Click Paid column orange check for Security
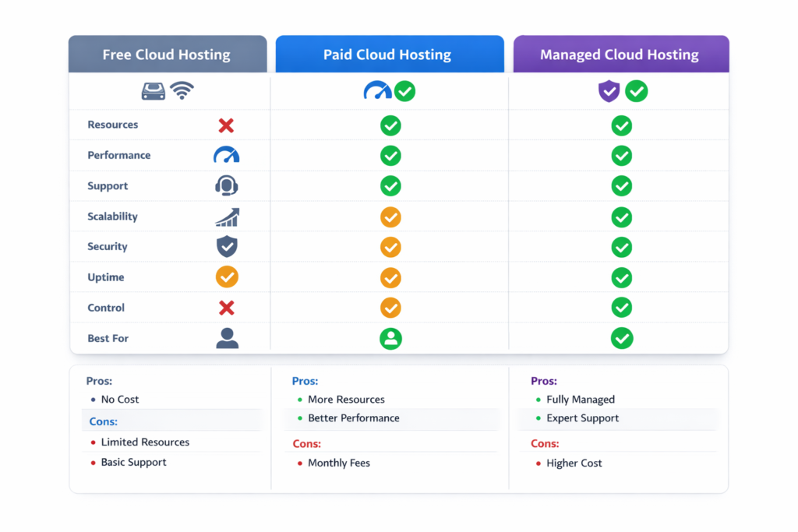Screen dimensions: 798x532 click(x=390, y=247)
